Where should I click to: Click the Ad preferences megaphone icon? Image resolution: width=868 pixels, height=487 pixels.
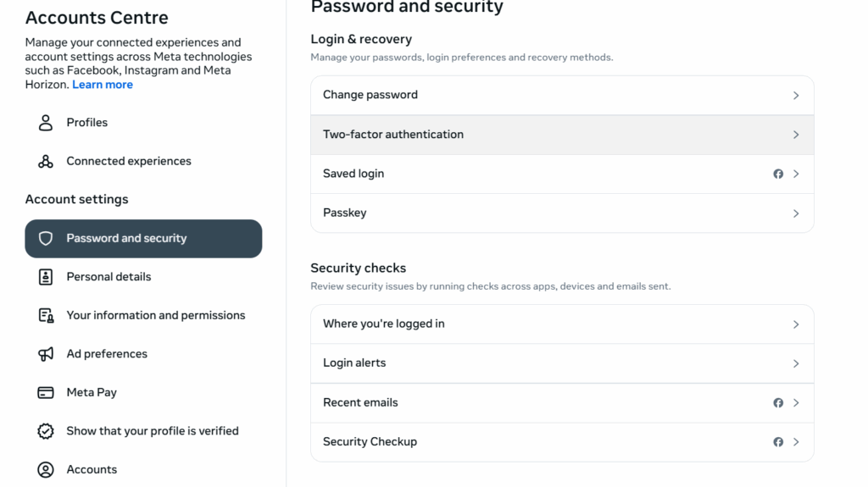pos(46,354)
